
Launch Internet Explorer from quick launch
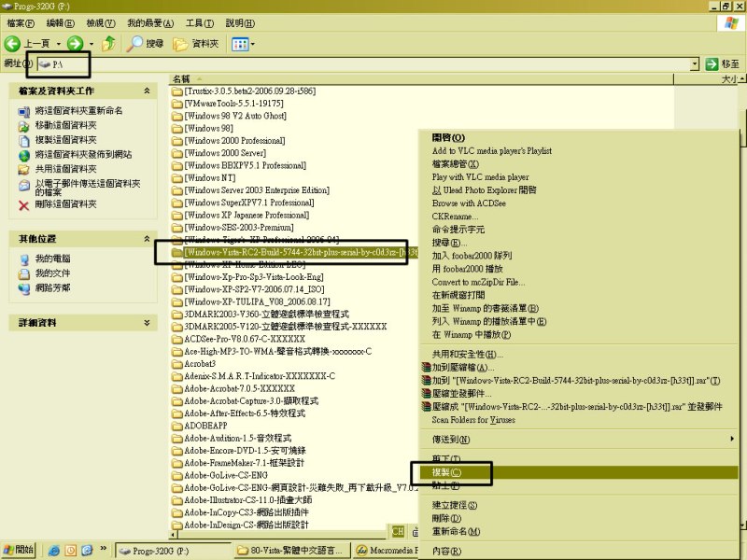tap(54, 551)
